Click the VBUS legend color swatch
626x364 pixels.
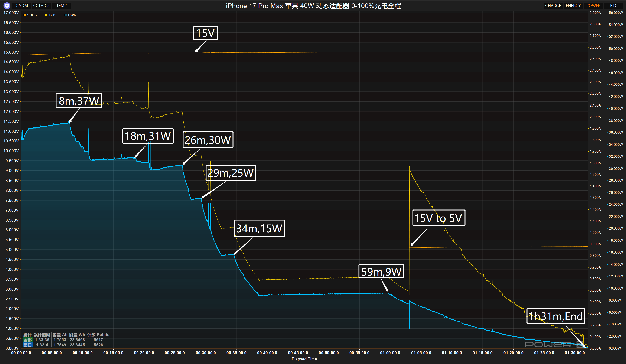tap(25, 15)
